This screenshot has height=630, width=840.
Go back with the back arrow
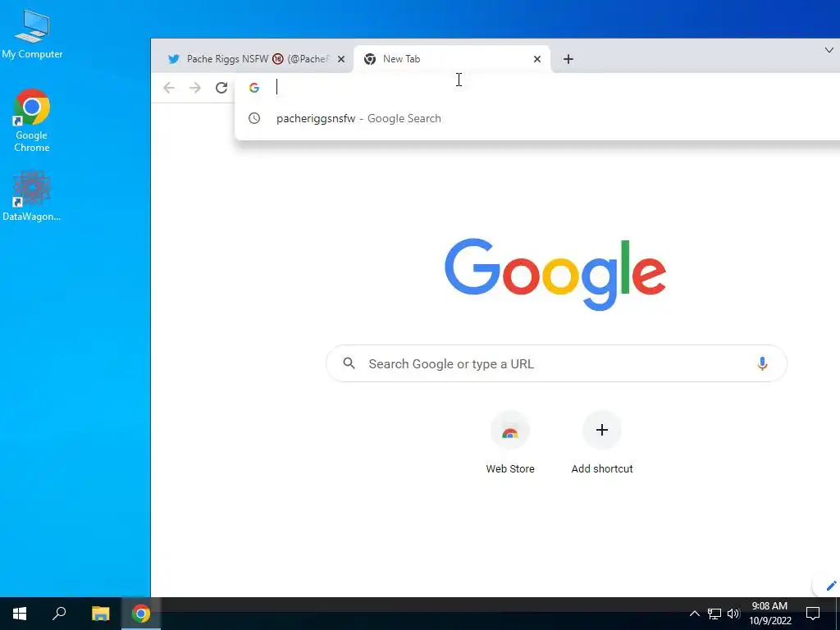click(169, 87)
